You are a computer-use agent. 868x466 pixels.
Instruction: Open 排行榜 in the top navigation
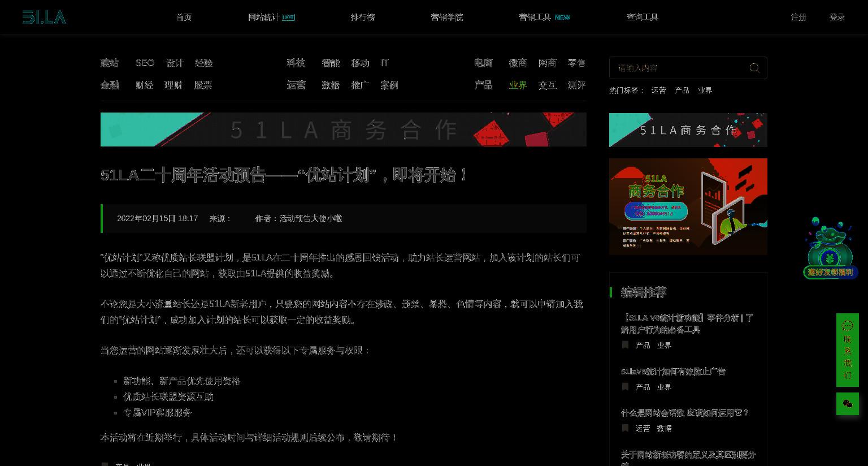(363, 17)
